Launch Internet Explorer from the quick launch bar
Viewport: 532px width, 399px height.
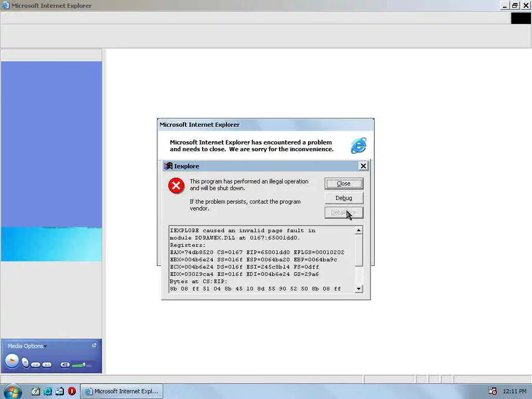48,391
